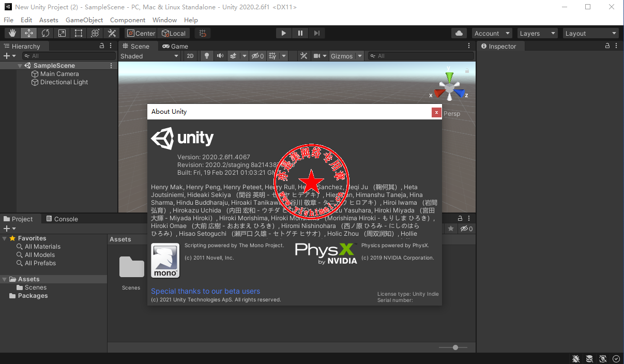624x364 pixels.
Task: Click the Scene view camera settings icon
Action: 317,56
